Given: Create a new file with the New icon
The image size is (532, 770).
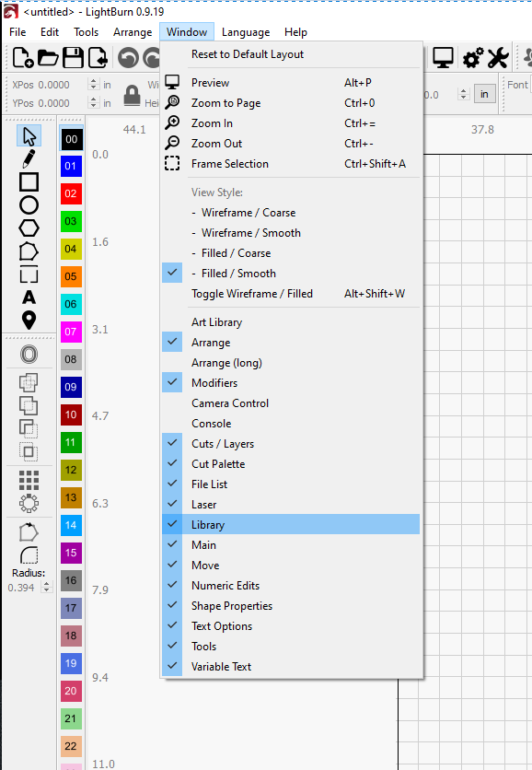Looking at the screenshot, I should tap(23, 58).
